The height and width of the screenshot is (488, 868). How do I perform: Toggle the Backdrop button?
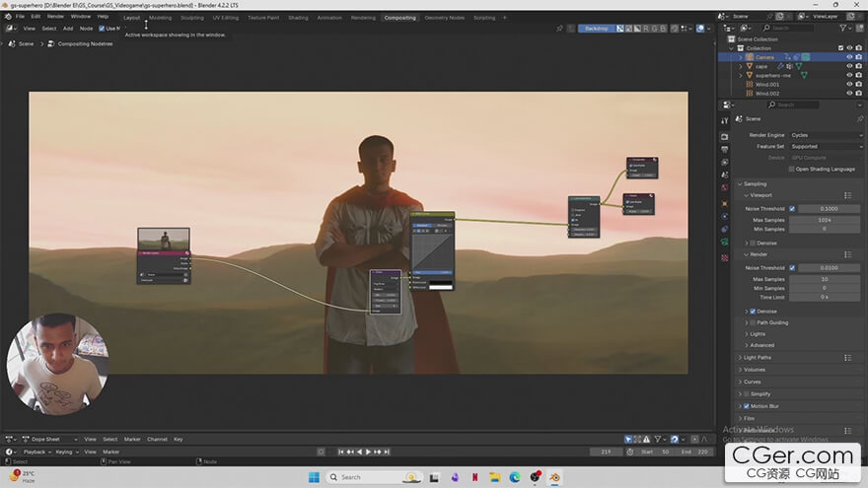596,29
